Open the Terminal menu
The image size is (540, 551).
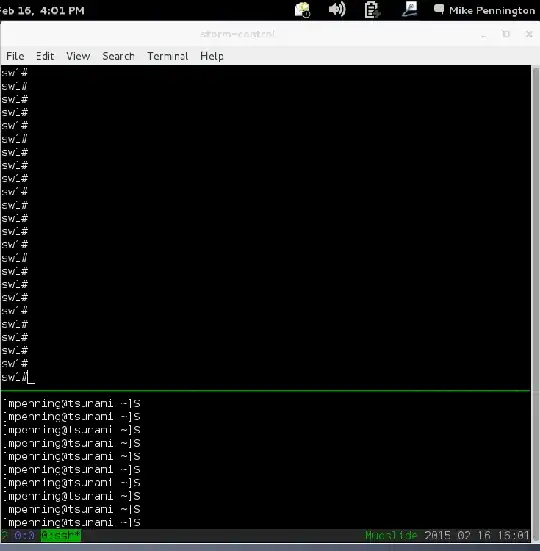[x=168, y=56]
